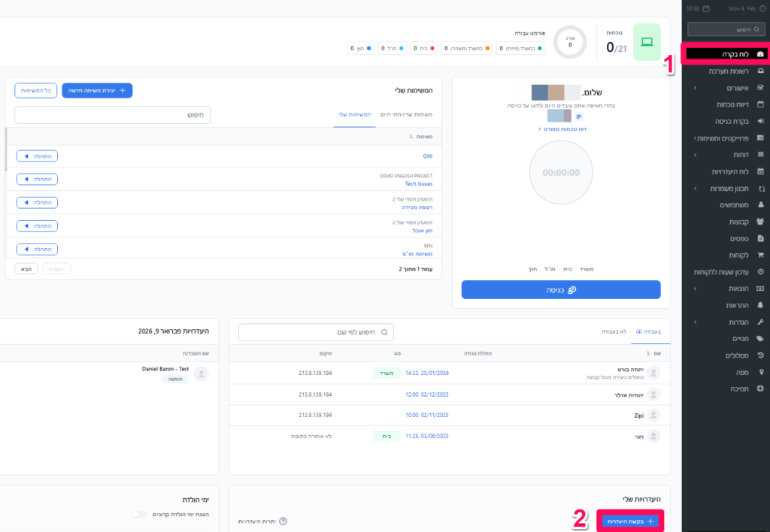Click the tag icon beside מנויים
Screen dimensions: 770x532
[761, 339]
